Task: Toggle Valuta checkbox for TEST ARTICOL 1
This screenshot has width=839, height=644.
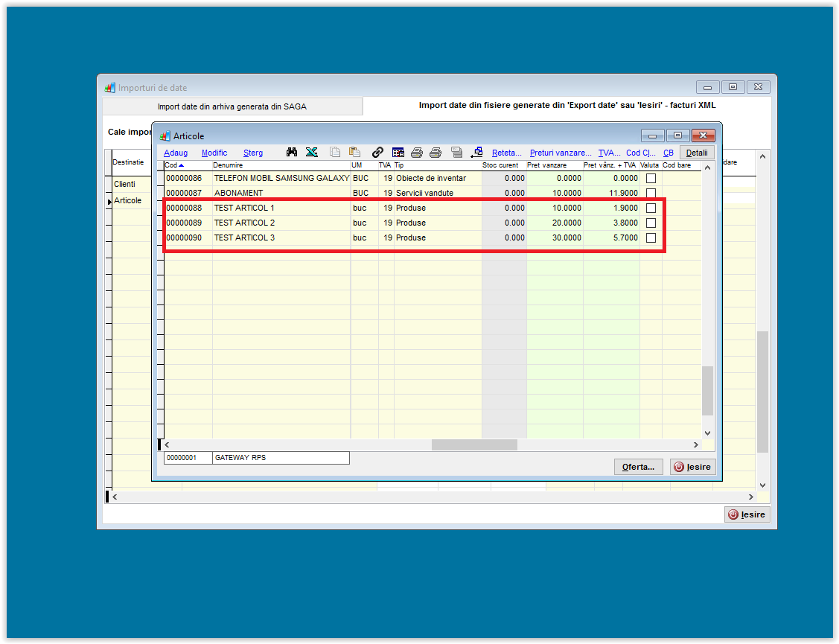Action: 651,208
